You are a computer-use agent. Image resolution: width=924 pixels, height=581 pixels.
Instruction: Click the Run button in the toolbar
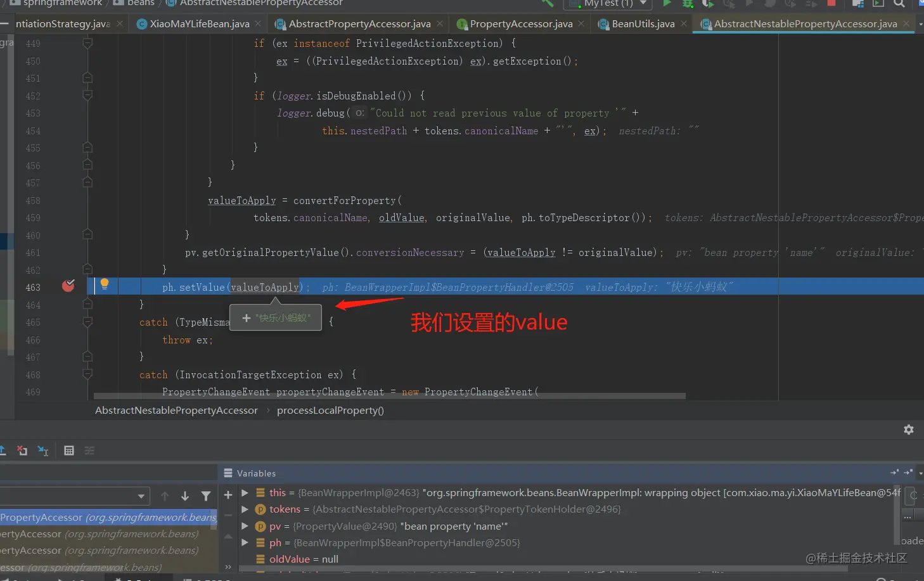(667, 3)
